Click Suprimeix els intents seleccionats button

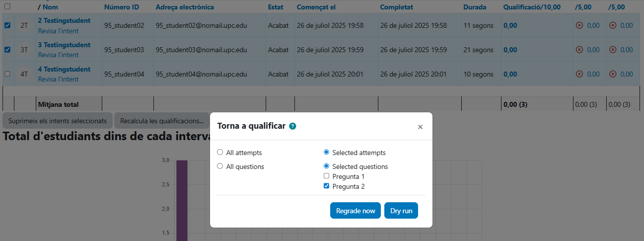pyautogui.click(x=58, y=121)
